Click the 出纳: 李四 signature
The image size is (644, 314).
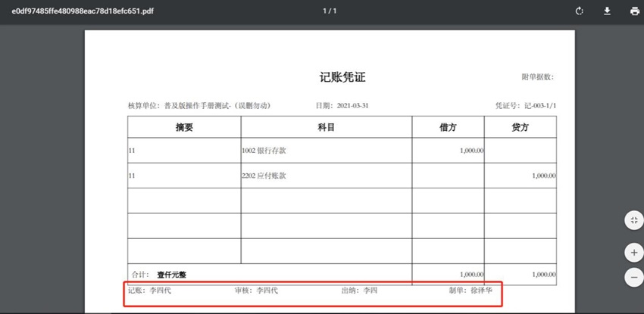click(x=359, y=291)
